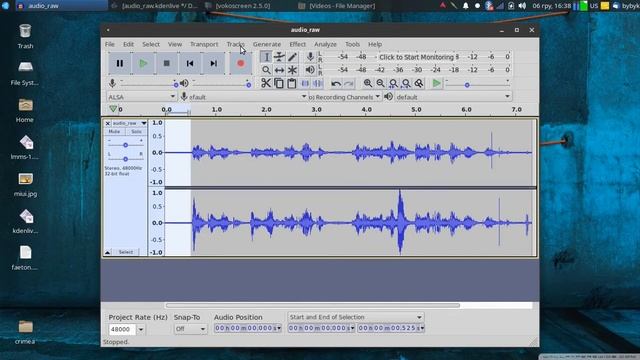Toggle Mute on the audio_raw track
This screenshot has height=360, width=640.
coord(114,132)
